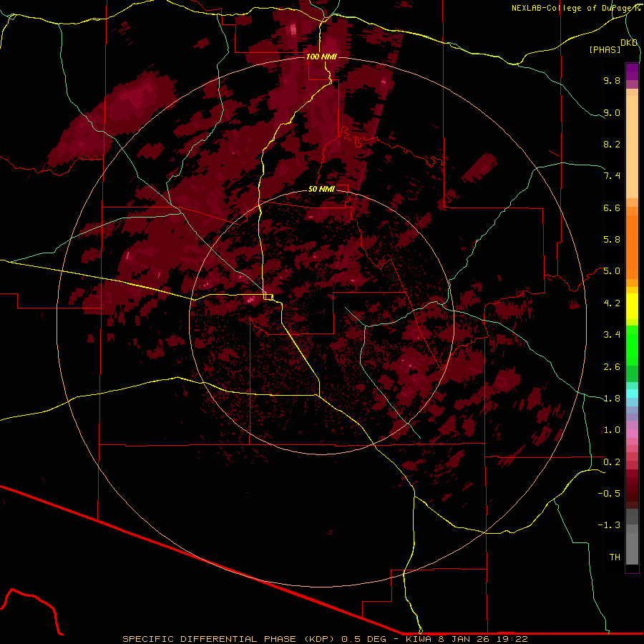Click the -0.5 value on color scale
Screen dimensions: 644x644
[609, 494]
